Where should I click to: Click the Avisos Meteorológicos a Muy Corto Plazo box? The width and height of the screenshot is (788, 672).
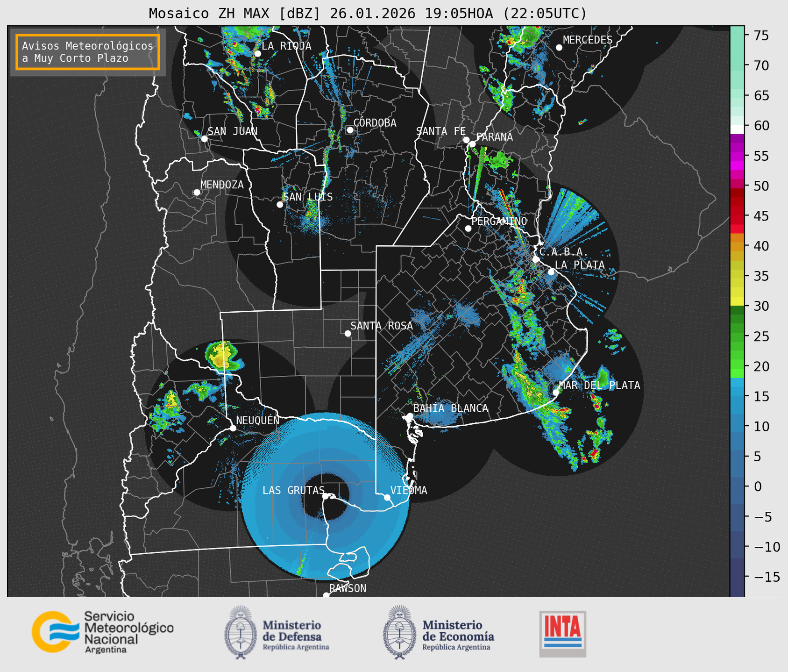[88, 52]
